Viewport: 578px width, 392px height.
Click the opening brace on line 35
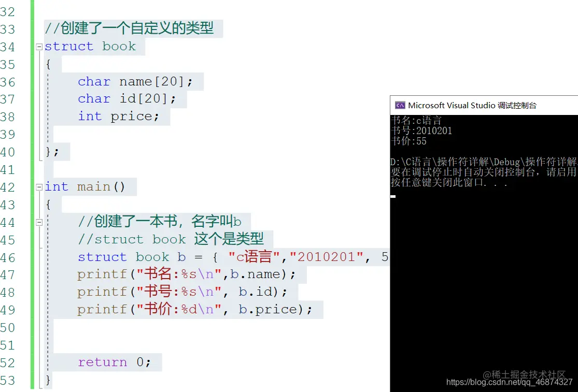pyautogui.click(x=48, y=64)
